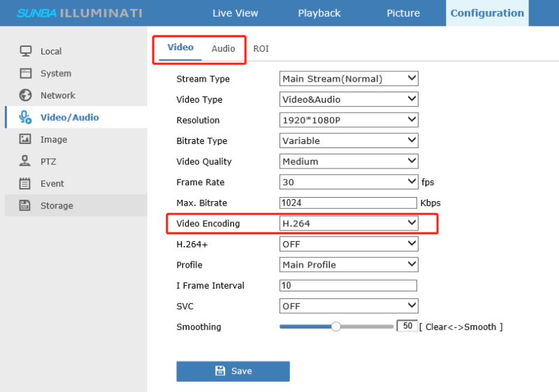Open the ROI tab

261,49
